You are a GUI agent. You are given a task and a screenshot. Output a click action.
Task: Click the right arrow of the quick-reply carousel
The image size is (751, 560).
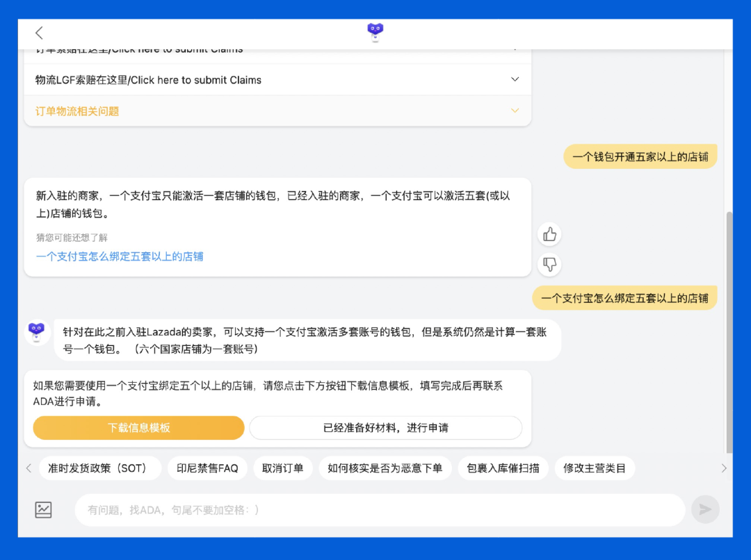(723, 468)
